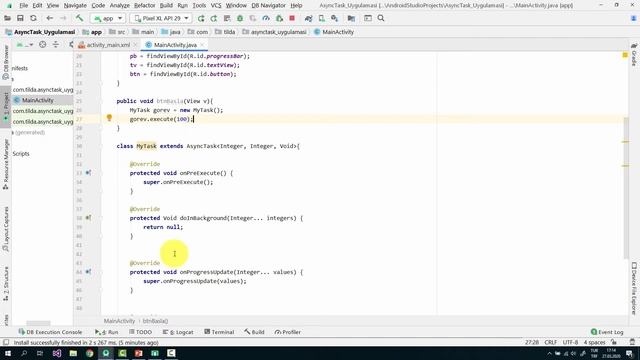Open the Event Log

pyautogui.click(x=607, y=332)
